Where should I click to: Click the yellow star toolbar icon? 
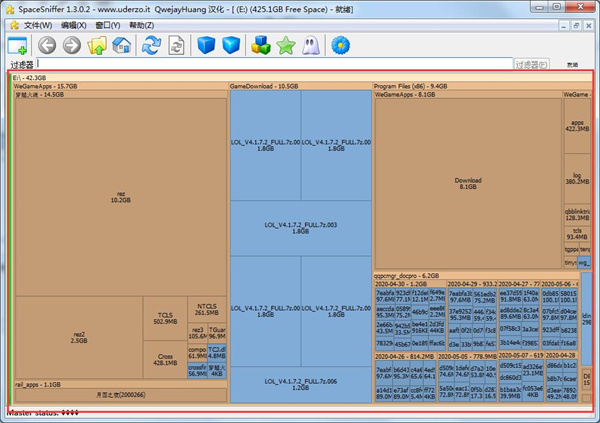[286, 45]
